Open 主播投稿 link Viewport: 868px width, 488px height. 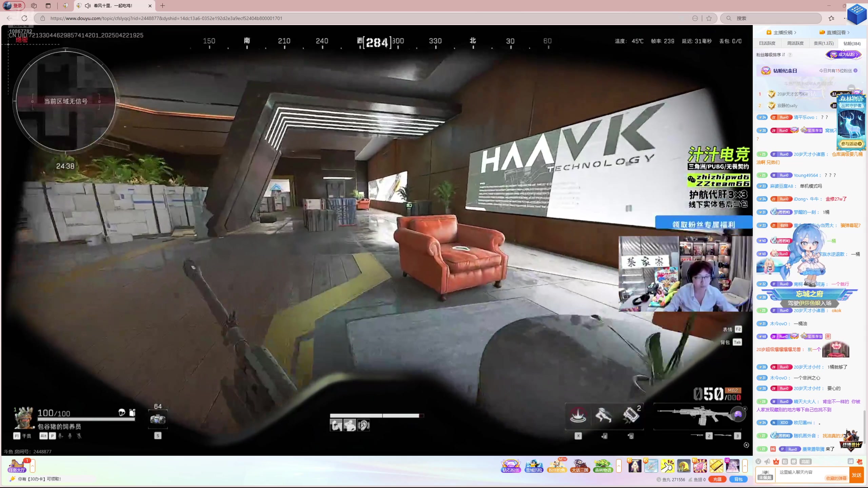[x=782, y=33]
